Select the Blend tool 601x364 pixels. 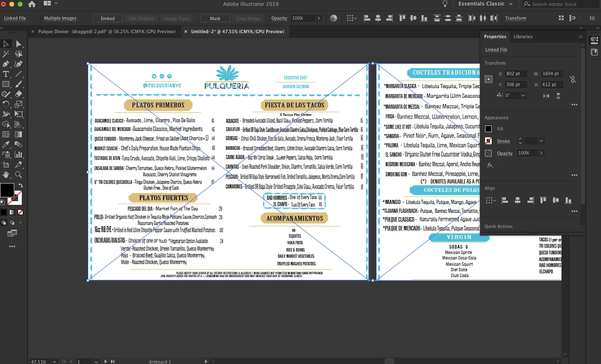(x=18, y=144)
